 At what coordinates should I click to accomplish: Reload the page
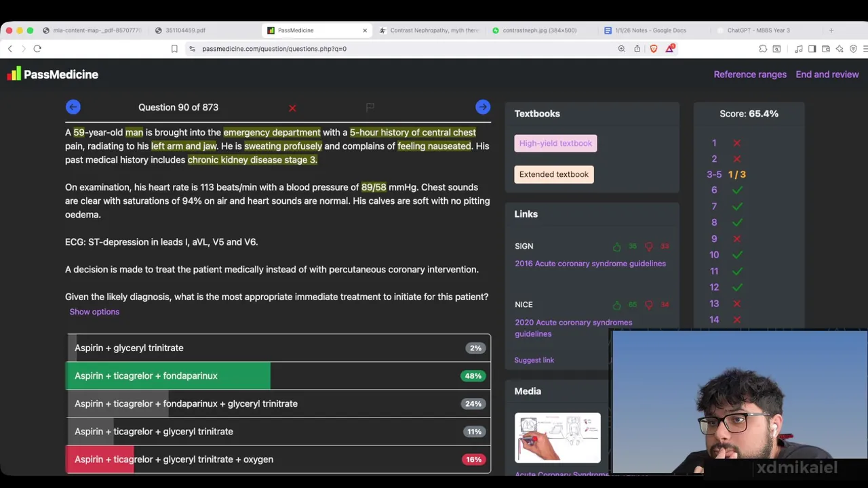click(37, 49)
